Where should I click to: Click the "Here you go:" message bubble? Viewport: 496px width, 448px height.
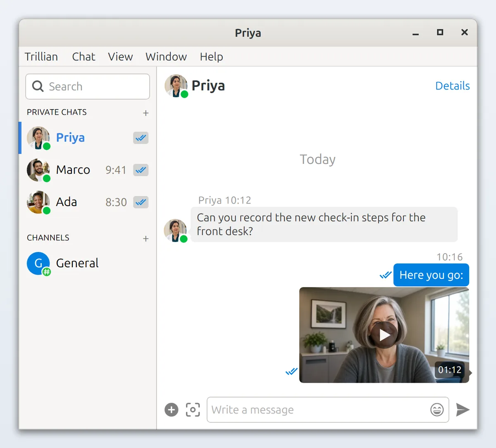tap(431, 275)
